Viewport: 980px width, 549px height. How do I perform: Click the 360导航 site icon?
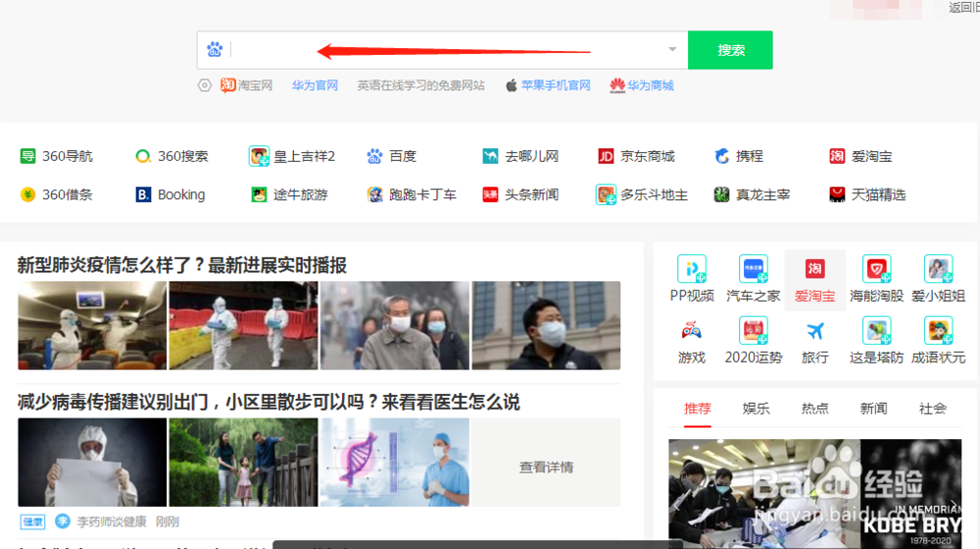pyautogui.click(x=27, y=156)
